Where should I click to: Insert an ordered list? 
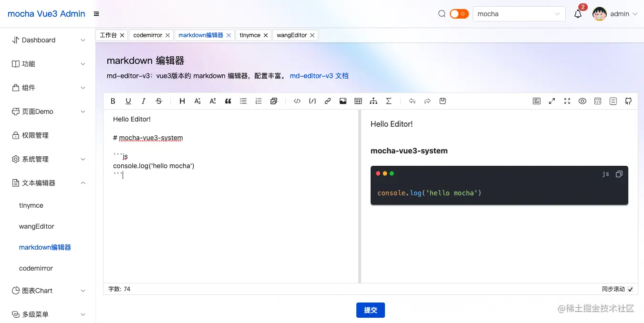(259, 101)
